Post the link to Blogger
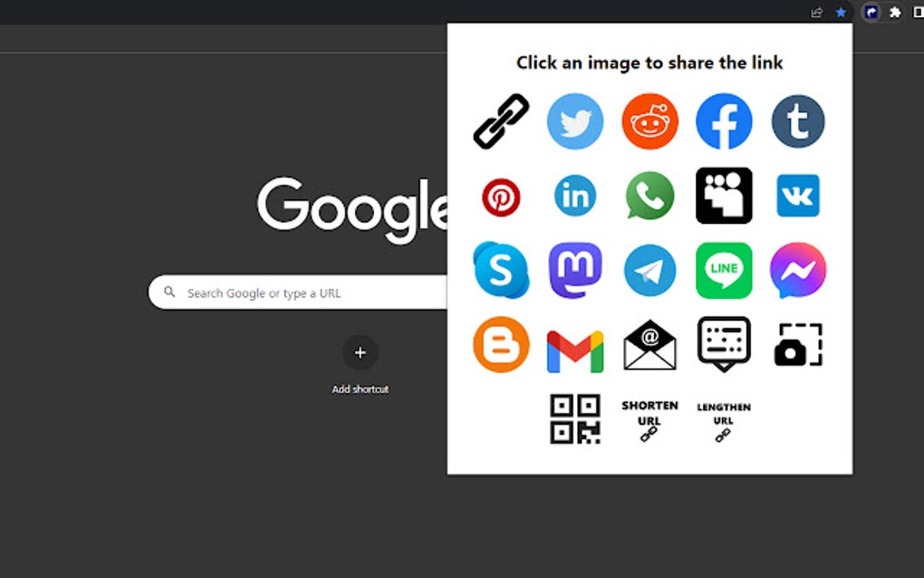Viewport: 924px width, 578px height. point(500,344)
